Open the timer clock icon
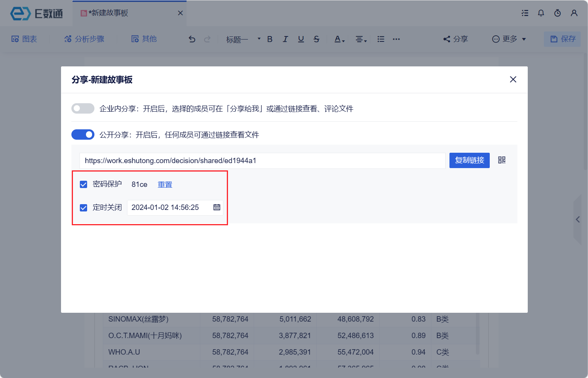 [557, 13]
